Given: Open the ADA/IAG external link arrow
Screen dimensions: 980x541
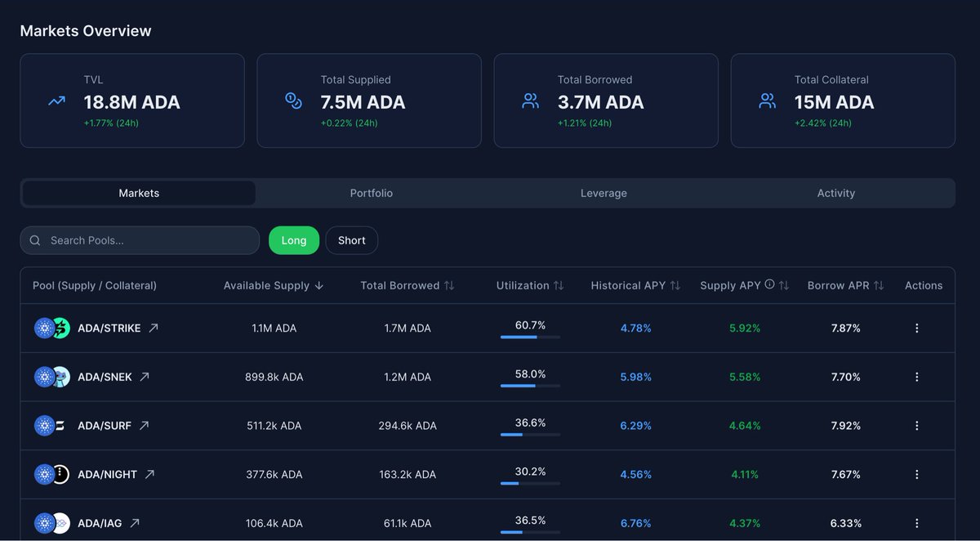Looking at the screenshot, I should pyautogui.click(x=135, y=523).
